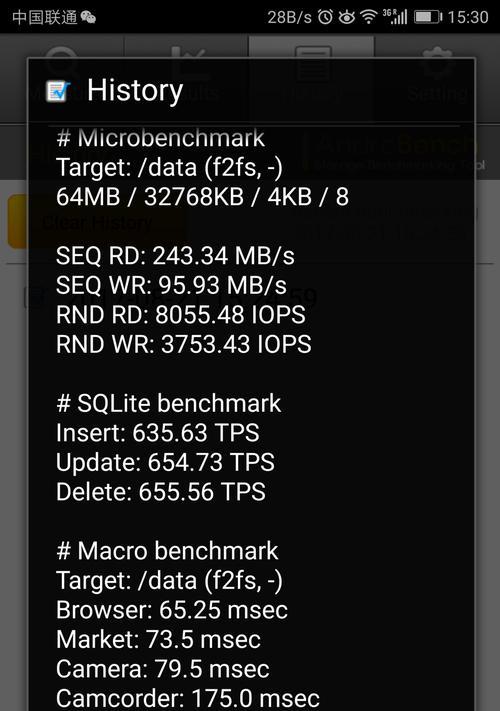Open the dimmed magnifier Measure tab
Viewport: 500px width, 711px height.
(x=62, y=78)
